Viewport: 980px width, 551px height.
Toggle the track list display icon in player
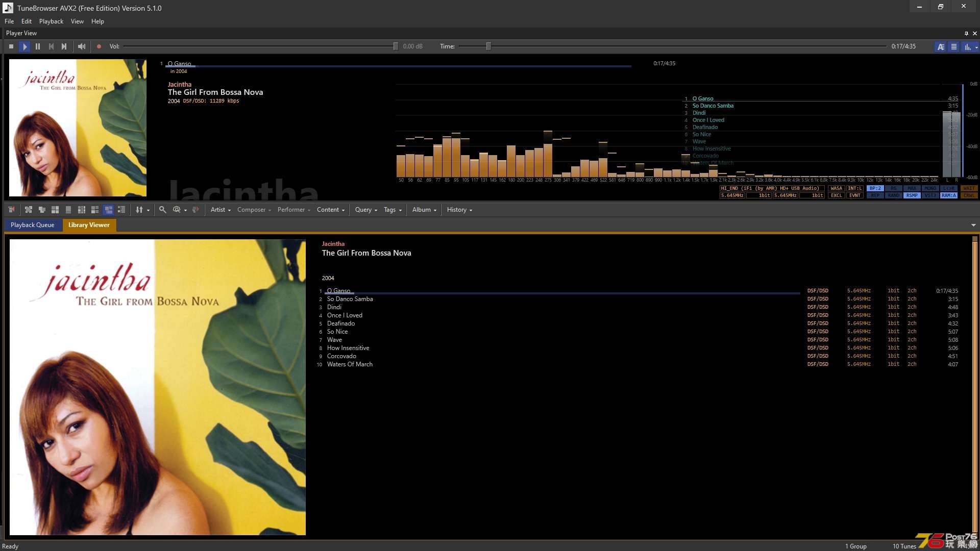954,46
